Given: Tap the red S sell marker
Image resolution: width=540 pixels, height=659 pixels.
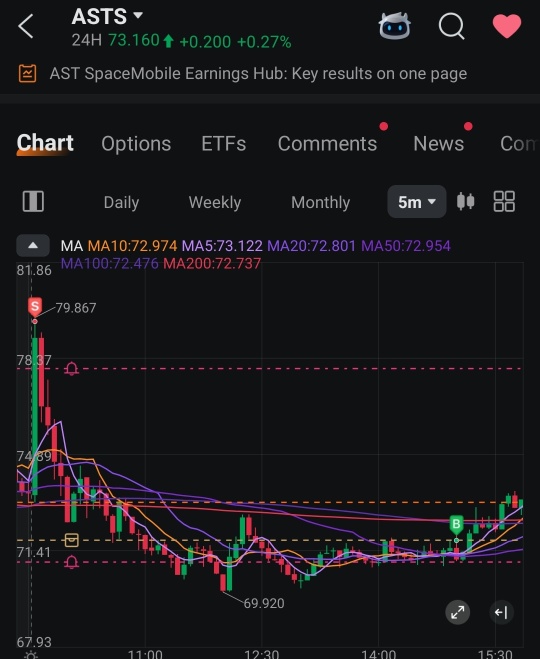Looking at the screenshot, I should pos(35,306).
